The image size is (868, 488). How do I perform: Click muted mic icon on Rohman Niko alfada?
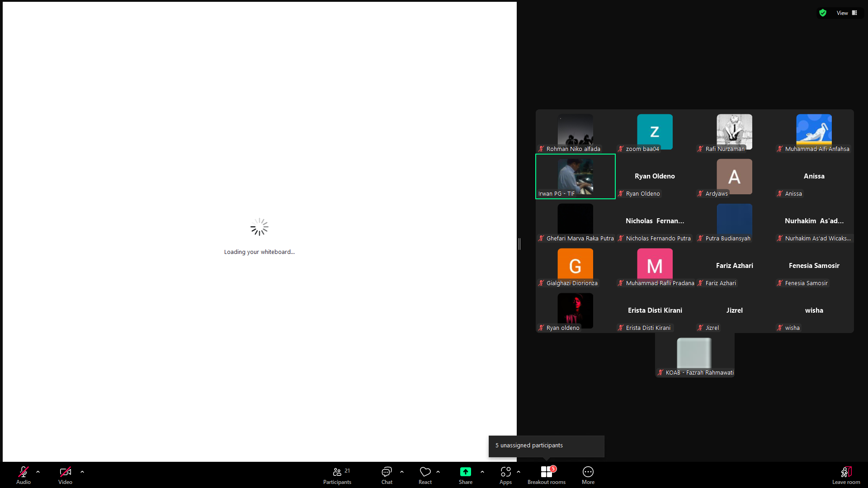click(541, 149)
